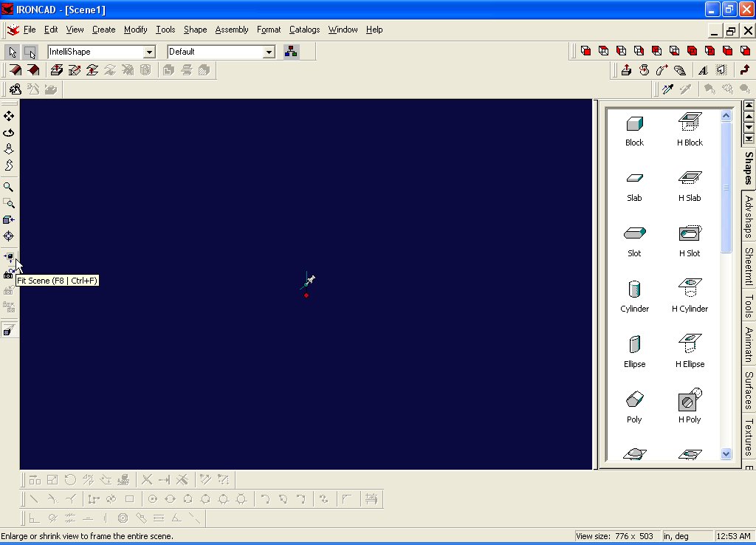756x545 pixels.
Task: Activate the Select arrow tool
Action: 13,52
